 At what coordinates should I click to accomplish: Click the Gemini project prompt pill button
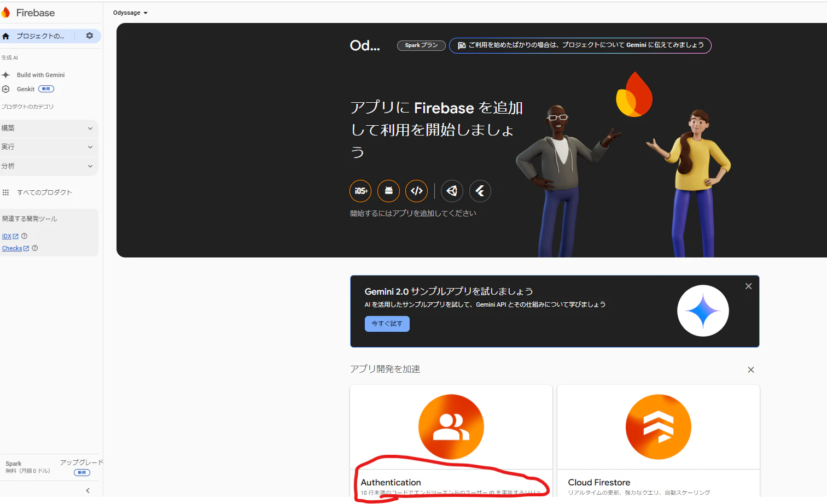tap(580, 45)
